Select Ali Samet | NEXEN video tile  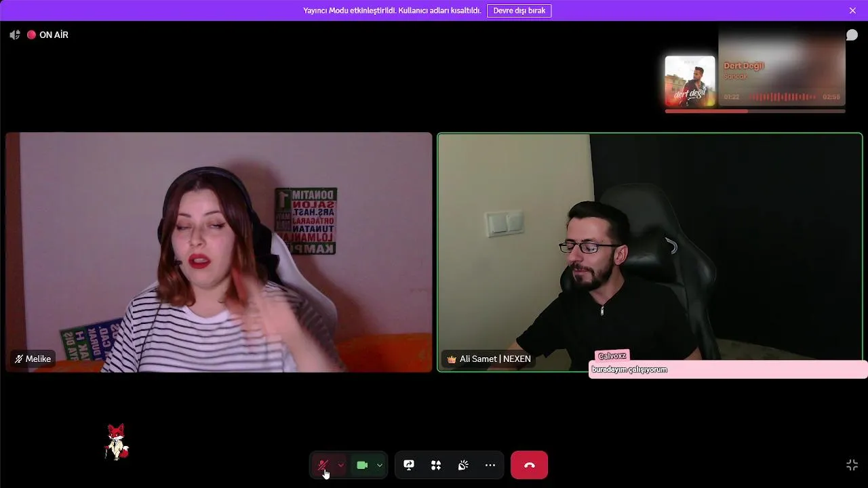650,252
